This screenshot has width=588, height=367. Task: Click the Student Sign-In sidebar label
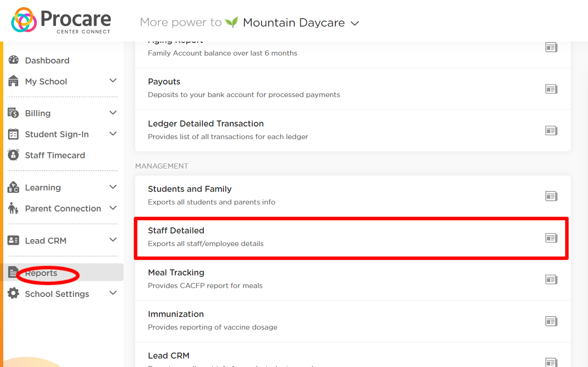57,134
